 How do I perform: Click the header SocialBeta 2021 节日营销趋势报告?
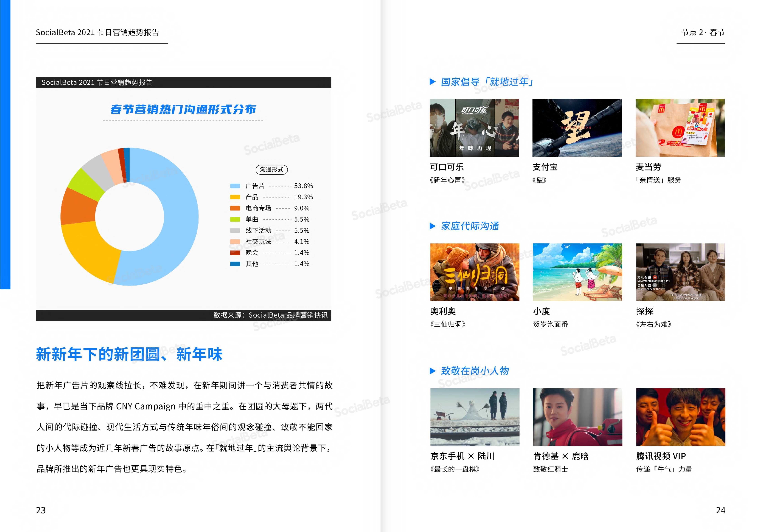tap(97, 32)
